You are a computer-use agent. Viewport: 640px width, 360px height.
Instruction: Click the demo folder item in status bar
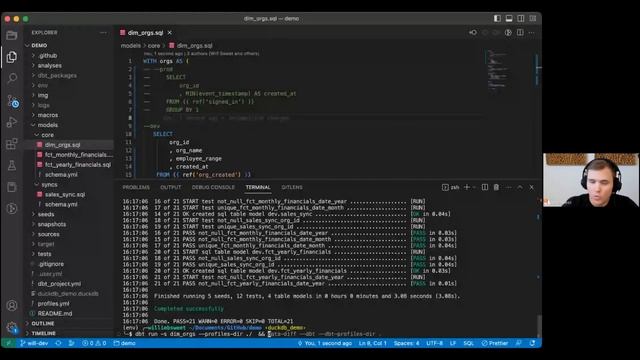click(x=124, y=343)
